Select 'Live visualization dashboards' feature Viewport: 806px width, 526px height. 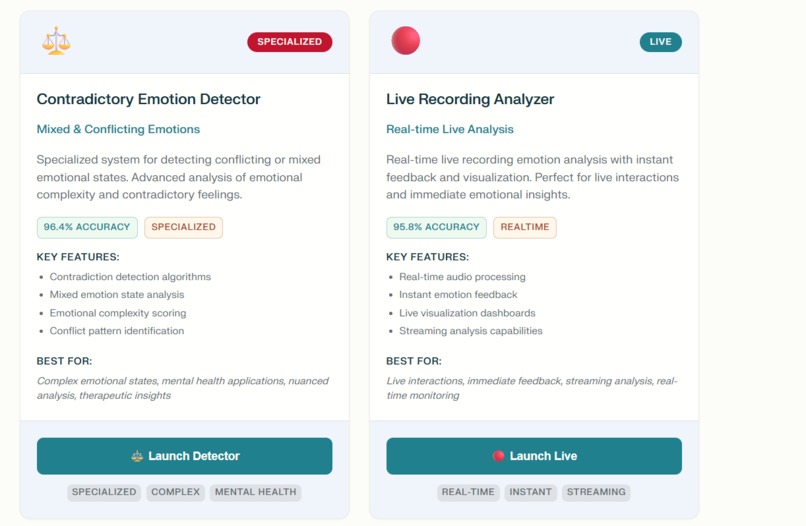pos(467,313)
